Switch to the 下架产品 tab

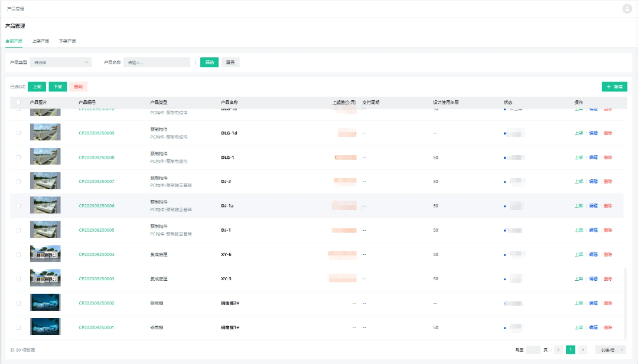point(67,41)
